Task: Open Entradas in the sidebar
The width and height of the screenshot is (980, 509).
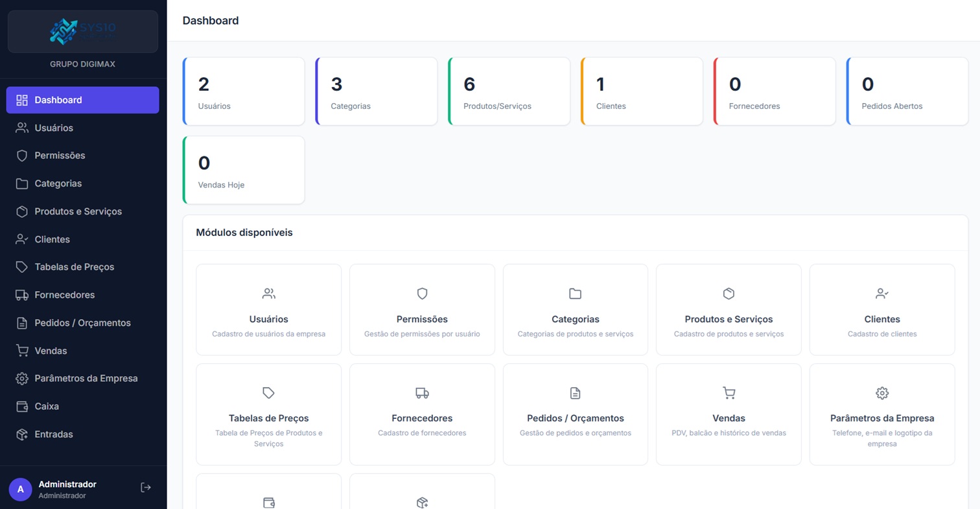Action: point(82,434)
